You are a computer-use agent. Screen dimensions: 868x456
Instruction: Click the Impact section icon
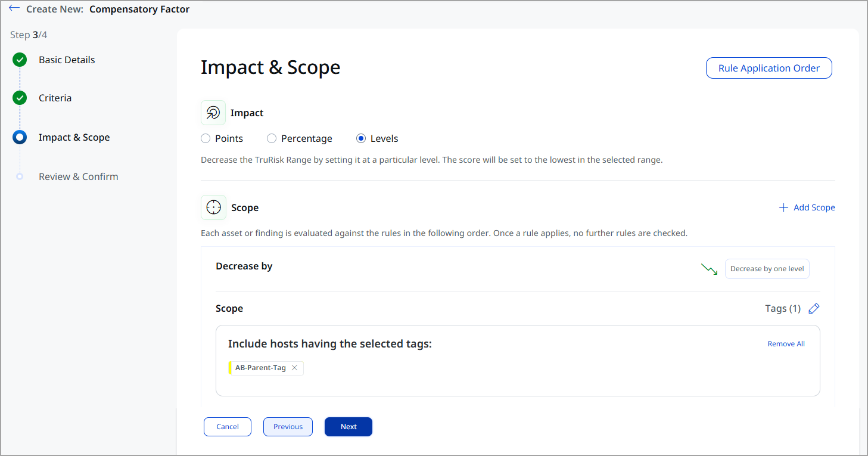click(x=213, y=112)
